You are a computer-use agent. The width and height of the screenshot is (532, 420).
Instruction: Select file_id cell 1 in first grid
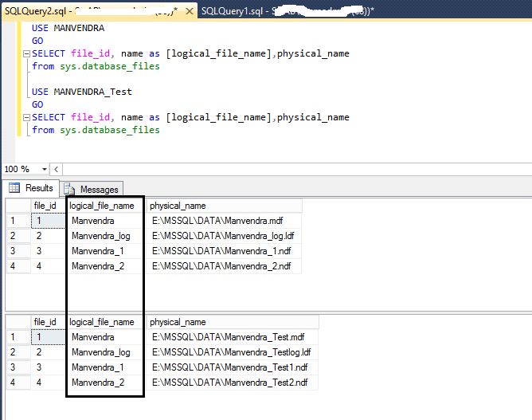[48, 221]
